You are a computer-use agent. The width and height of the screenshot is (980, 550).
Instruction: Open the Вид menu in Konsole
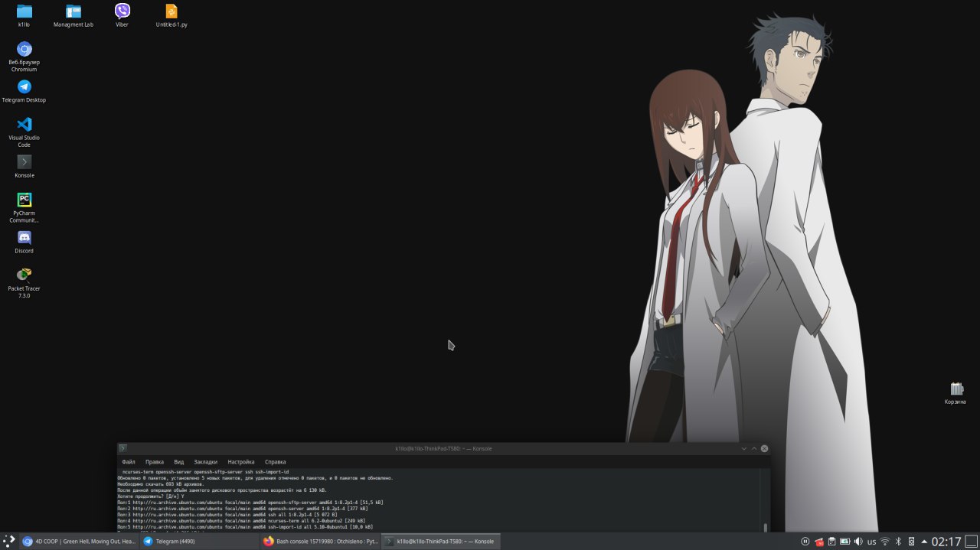178,462
